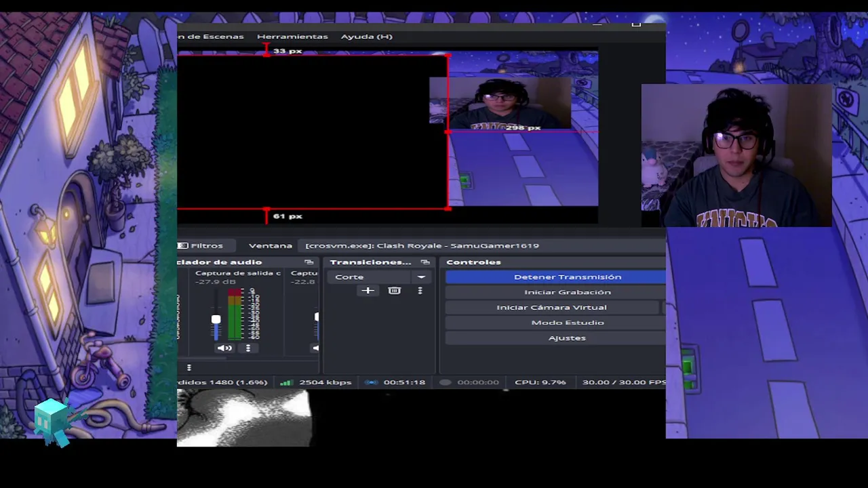Pop out the audio mixer dock
The width and height of the screenshot is (868, 488).
click(x=309, y=262)
